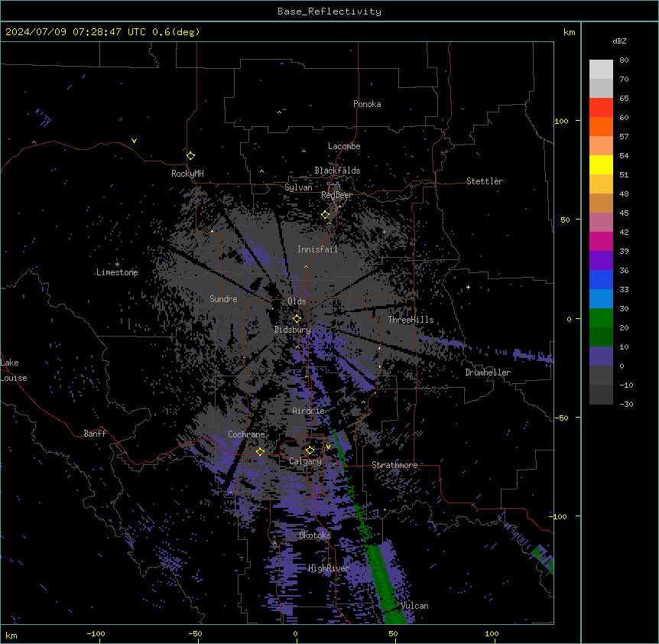Screen dimensions: 659x644
Task: Select the yellow 54-51 dBZ legend swatch
Action: 601,164
